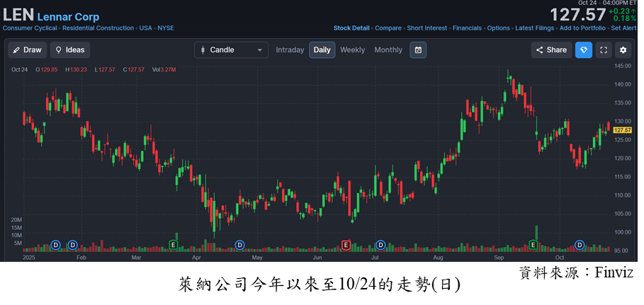Enter fullscreen chart mode
644x305 pixels.
click(603, 50)
